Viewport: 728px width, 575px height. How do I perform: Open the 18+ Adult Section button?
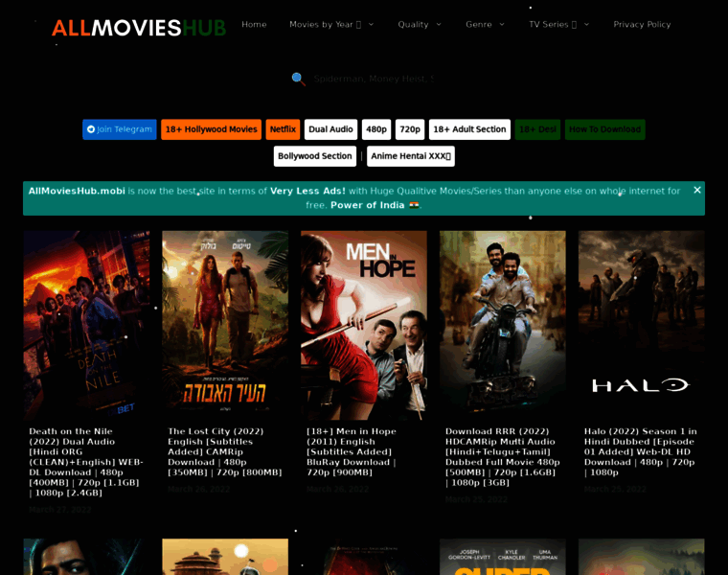[x=469, y=129]
